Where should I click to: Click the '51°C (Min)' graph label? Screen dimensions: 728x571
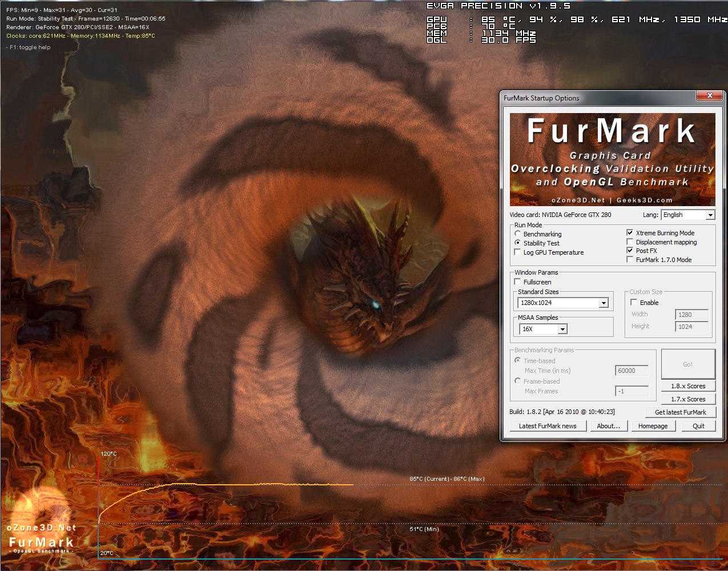(x=424, y=529)
